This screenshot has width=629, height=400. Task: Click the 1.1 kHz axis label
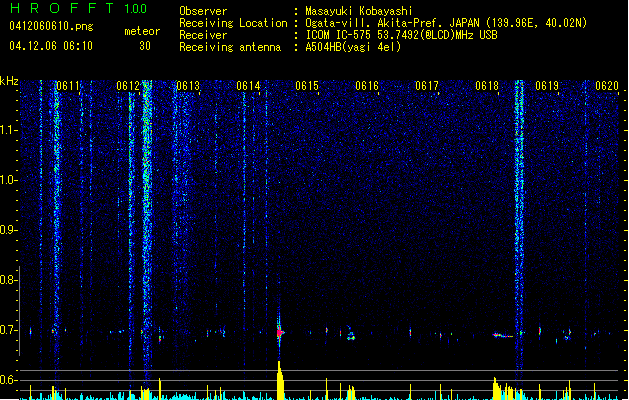(x=8, y=130)
